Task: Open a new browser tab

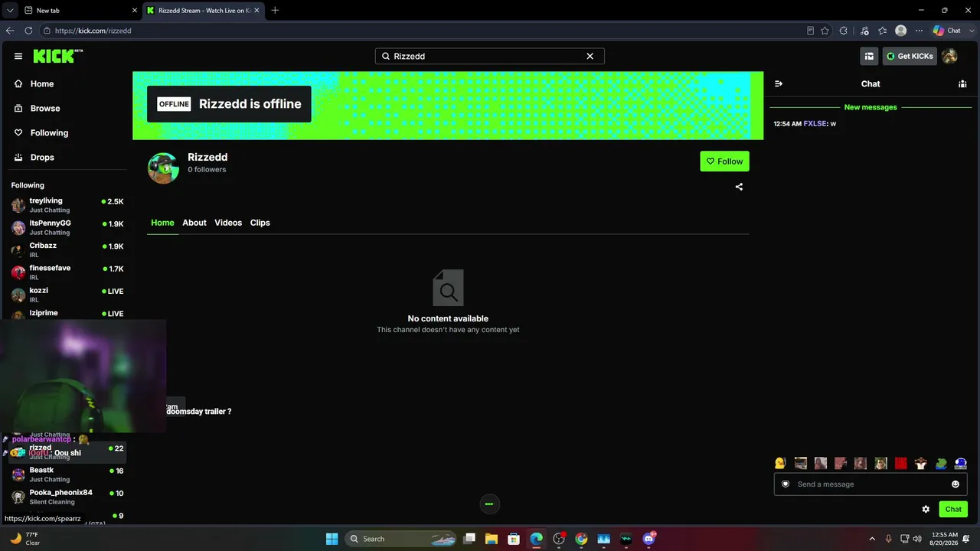Action: [x=275, y=10]
